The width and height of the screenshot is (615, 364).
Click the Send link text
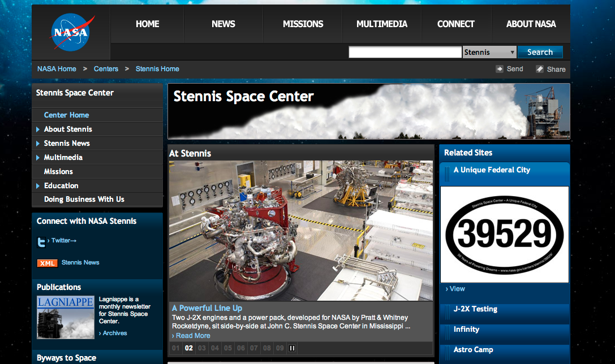pyautogui.click(x=515, y=69)
